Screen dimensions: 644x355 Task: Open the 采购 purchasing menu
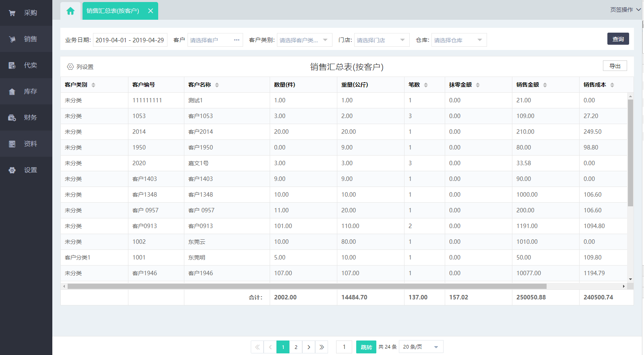(26, 13)
